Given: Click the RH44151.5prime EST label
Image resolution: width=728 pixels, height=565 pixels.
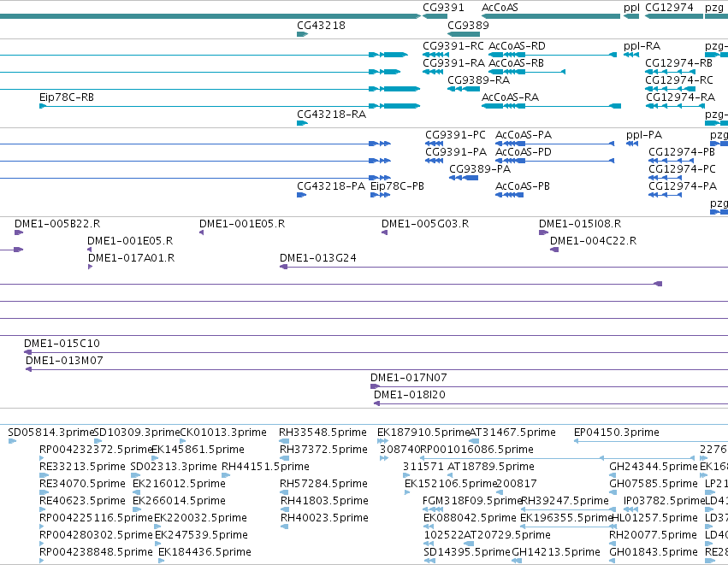Looking at the screenshot, I should point(265,467).
